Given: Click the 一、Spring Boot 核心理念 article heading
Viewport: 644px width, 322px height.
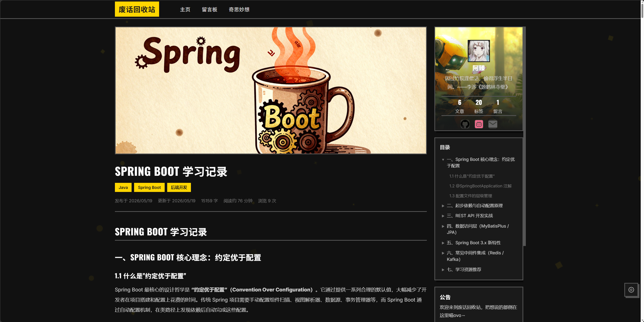Looking at the screenshot, I should (188, 258).
